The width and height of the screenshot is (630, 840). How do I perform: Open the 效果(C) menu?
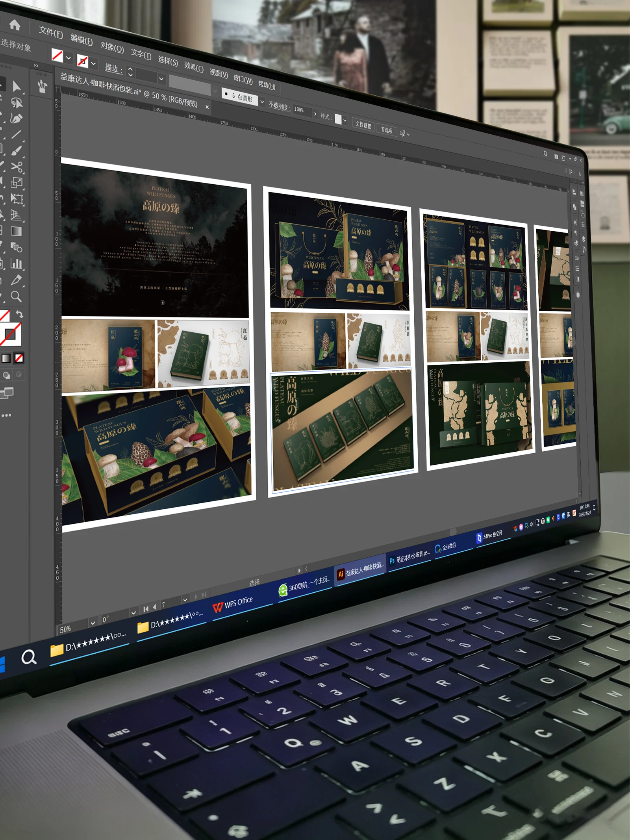tap(194, 67)
